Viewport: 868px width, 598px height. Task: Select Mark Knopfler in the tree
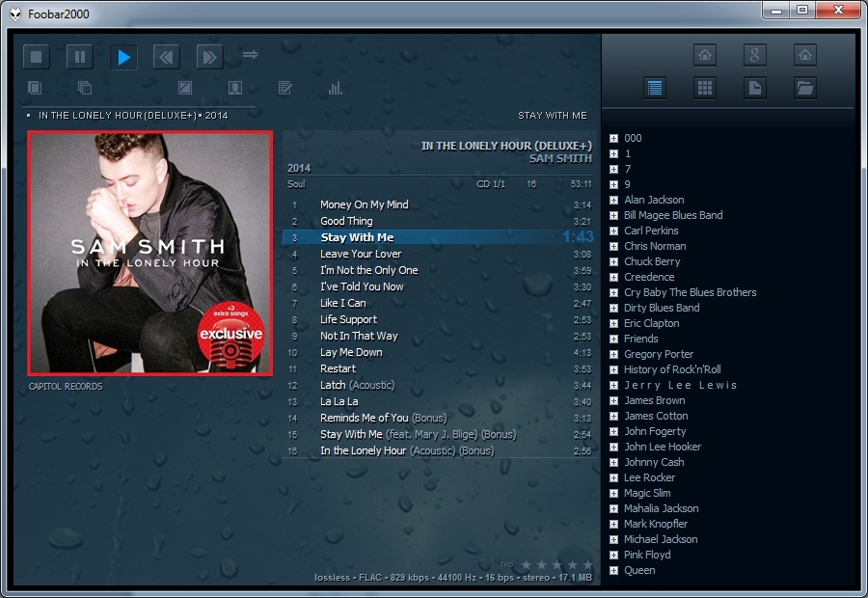(656, 524)
